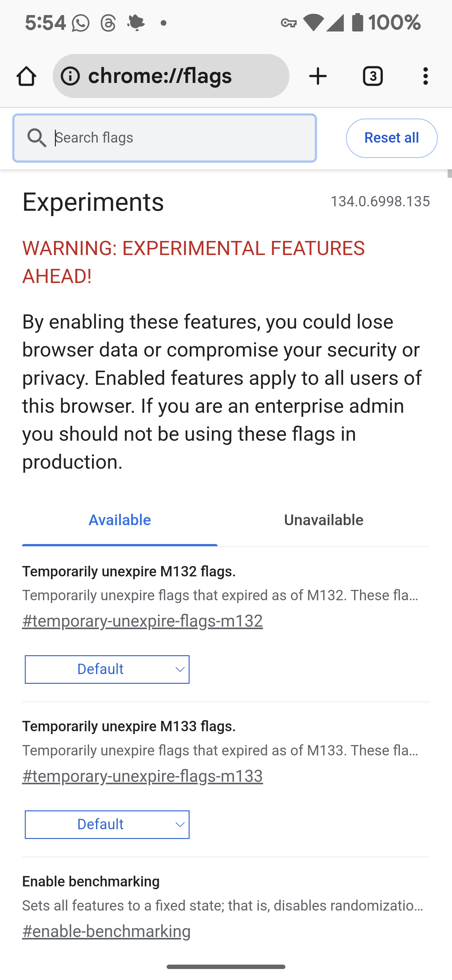Screen dimensions: 452x980
Task: Open a new tab with plus icon
Action: click(x=318, y=76)
